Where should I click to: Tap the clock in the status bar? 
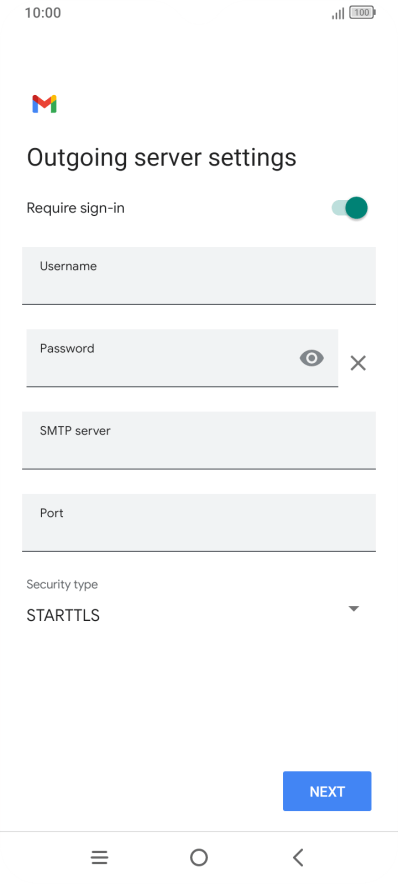coord(43,12)
